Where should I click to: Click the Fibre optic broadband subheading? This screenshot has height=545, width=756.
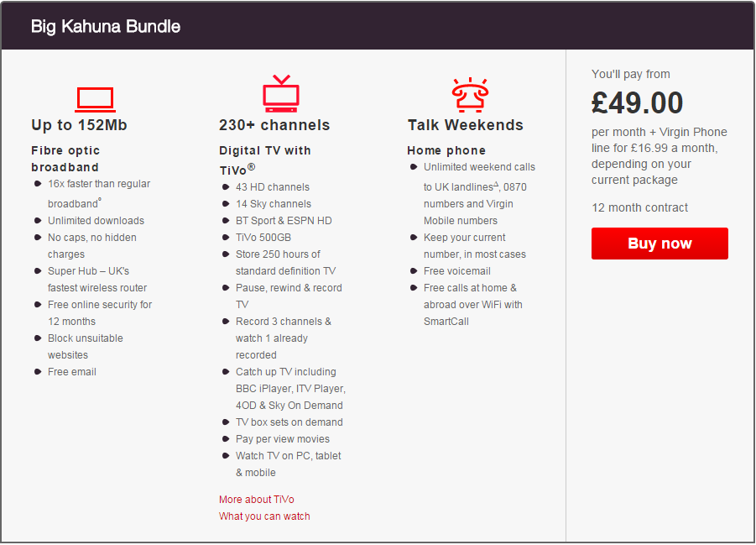click(x=65, y=159)
